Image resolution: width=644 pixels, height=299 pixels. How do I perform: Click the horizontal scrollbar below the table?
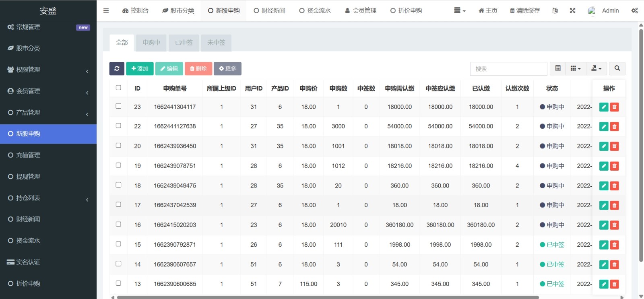pos(327,297)
